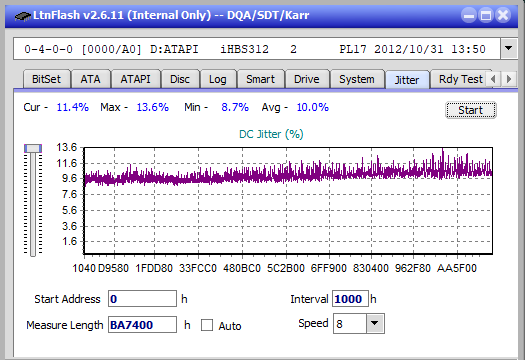Open the Speed dropdown list
Screen dimensions: 525x360
click(375, 323)
